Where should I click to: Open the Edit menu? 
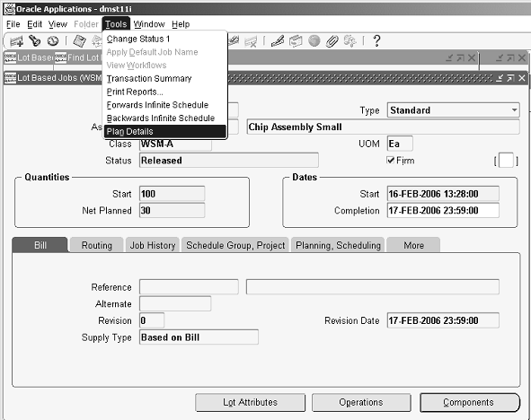[34, 24]
